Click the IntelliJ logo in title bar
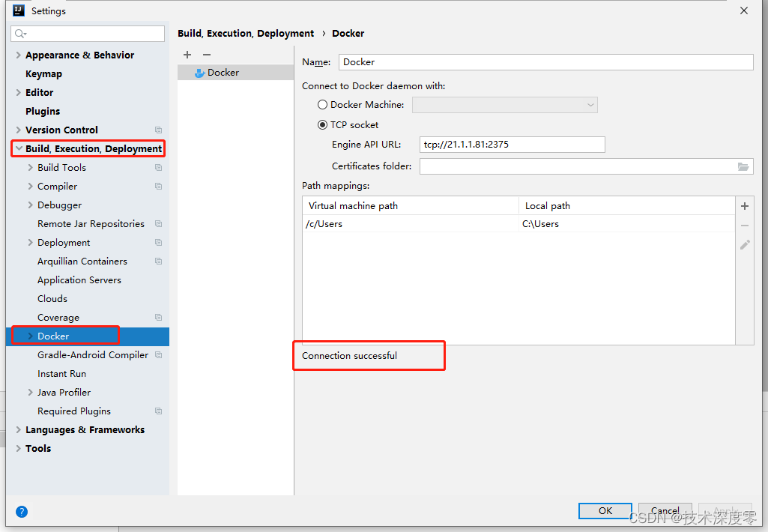Viewport: 768px width, 532px height. (x=19, y=10)
